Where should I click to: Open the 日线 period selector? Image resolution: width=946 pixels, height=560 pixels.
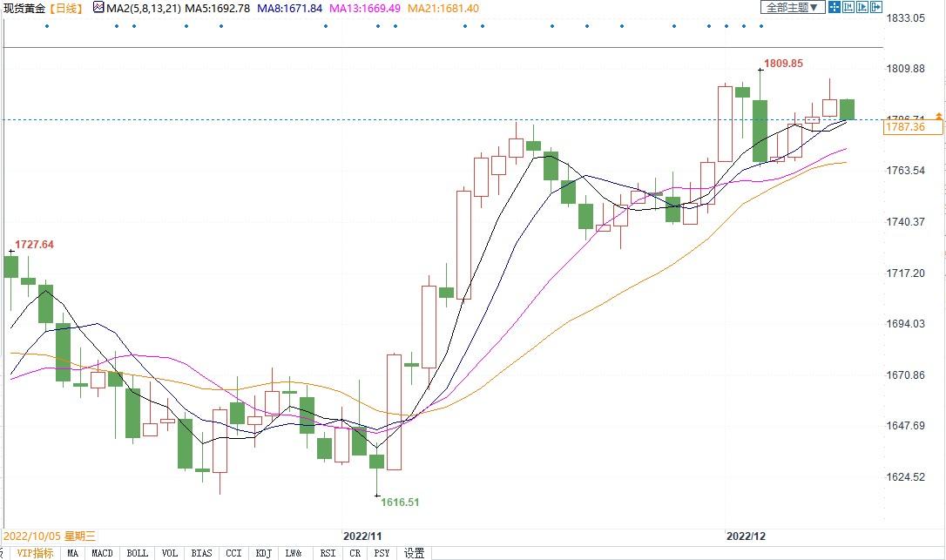point(66,8)
